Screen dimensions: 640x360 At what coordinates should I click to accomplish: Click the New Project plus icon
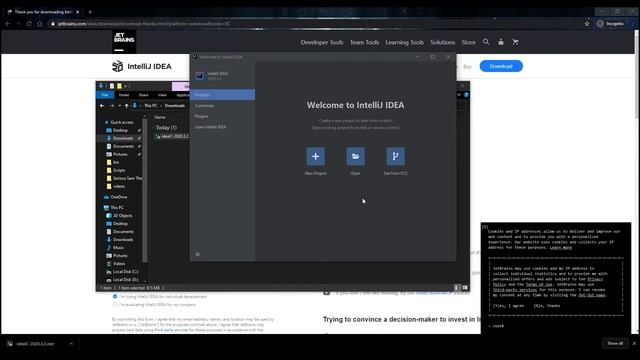tap(316, 156)
